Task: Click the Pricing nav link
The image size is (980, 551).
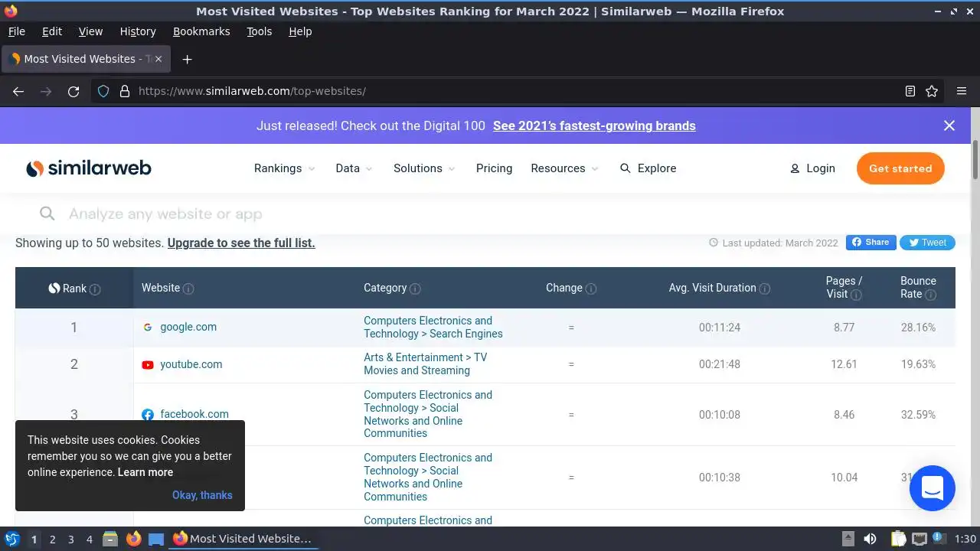Action: [494, 168]
